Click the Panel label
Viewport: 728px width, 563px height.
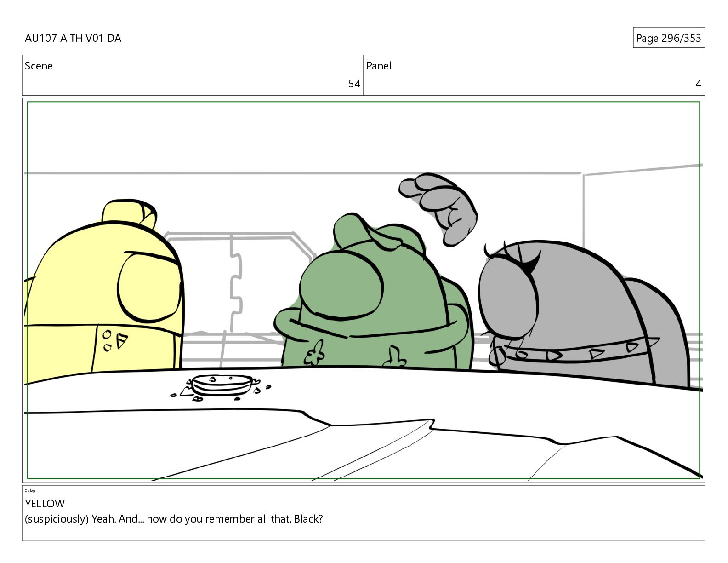(379, 66)
